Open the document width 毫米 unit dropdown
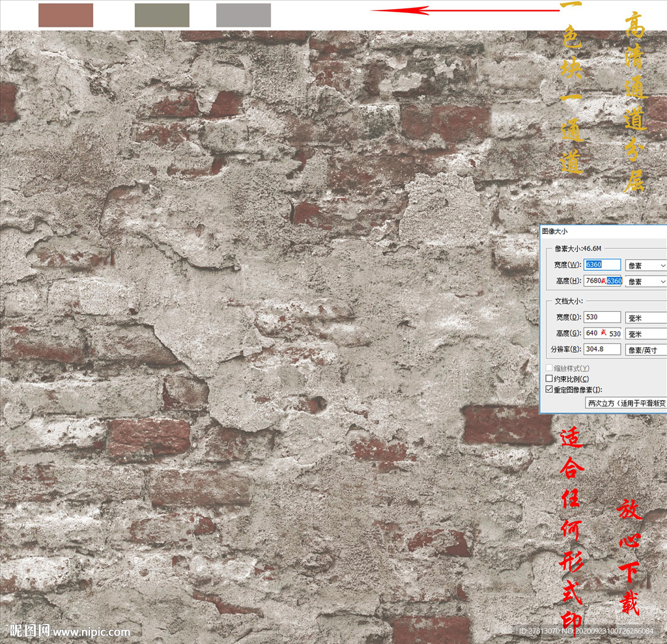 point(646,318)
